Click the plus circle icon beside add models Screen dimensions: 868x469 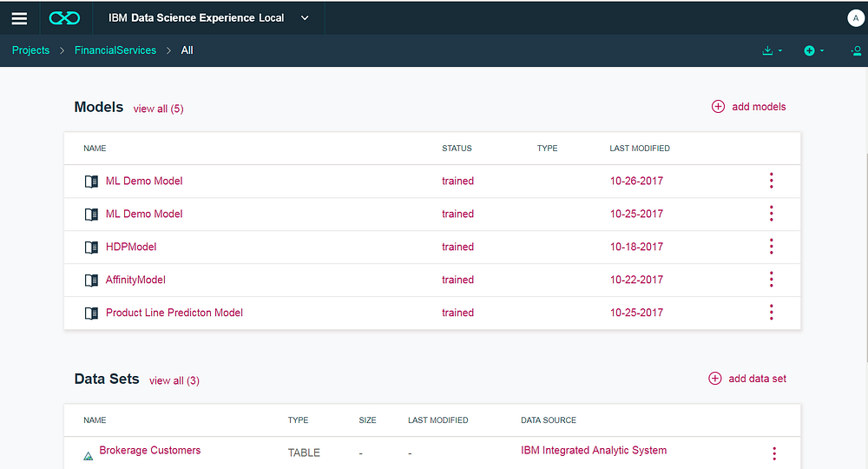pyautogui.click(x=718, y=106)
